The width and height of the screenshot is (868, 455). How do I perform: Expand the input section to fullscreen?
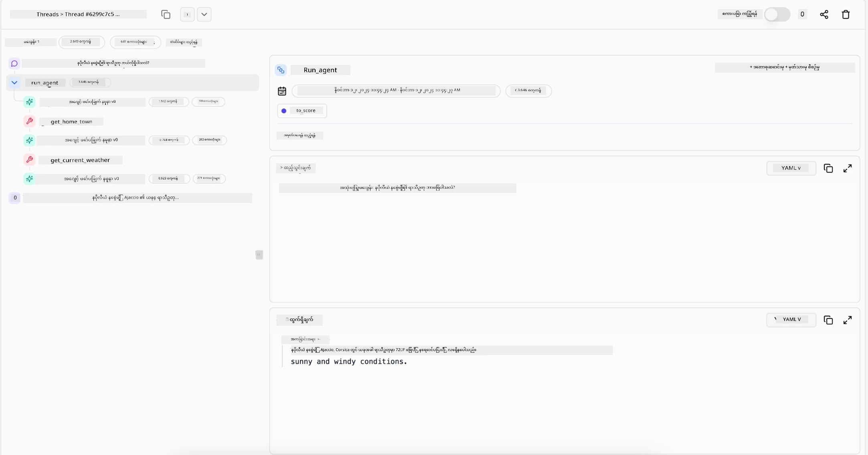pyautogui.click(x=847, y=169)
